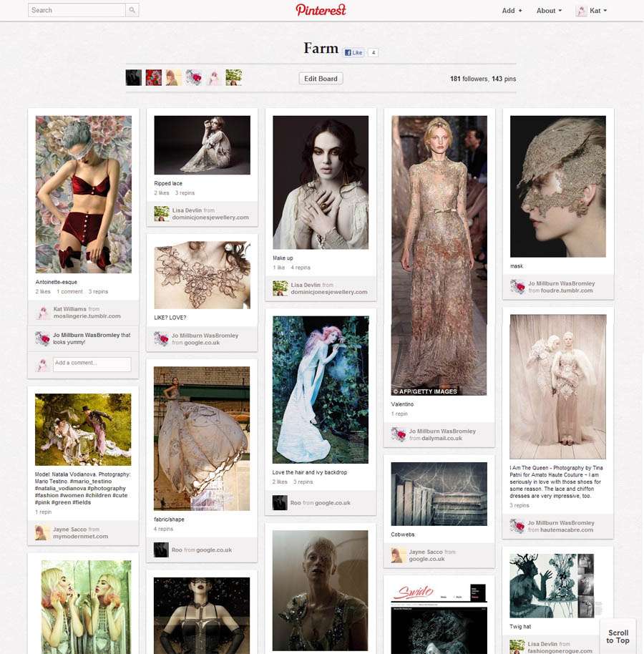Click Kat's profile avatar in header

tap(582, 11)
